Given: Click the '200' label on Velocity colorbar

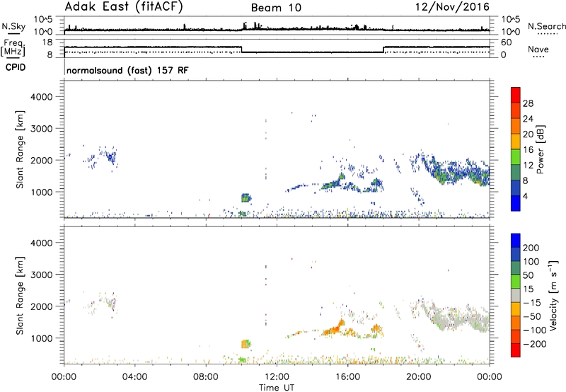Looking at the screenshot, I should pos(531,248).
